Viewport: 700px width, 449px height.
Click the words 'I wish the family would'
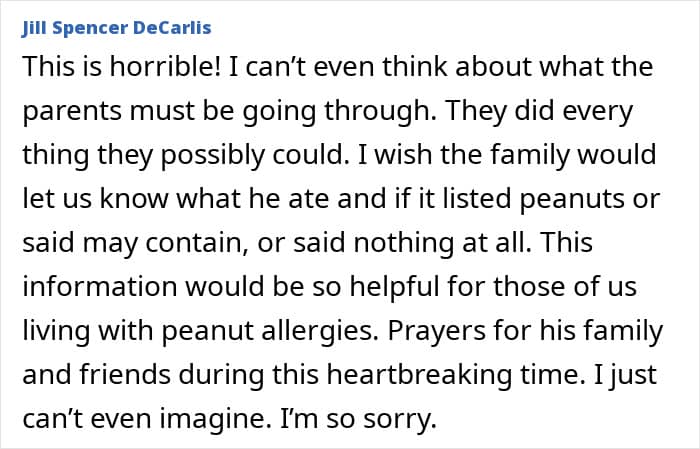tap(507, 154)
